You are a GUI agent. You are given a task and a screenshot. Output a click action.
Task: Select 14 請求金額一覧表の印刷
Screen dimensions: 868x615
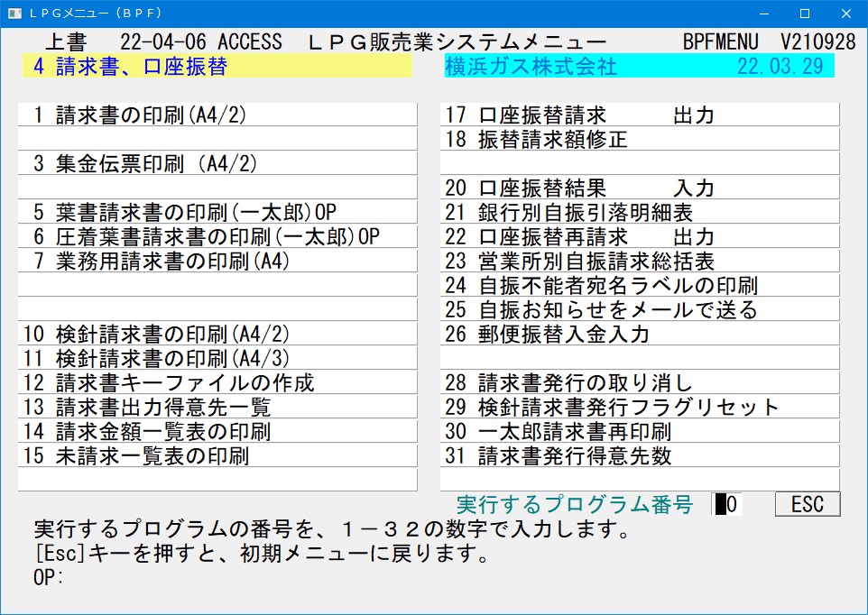click(217, 431)
